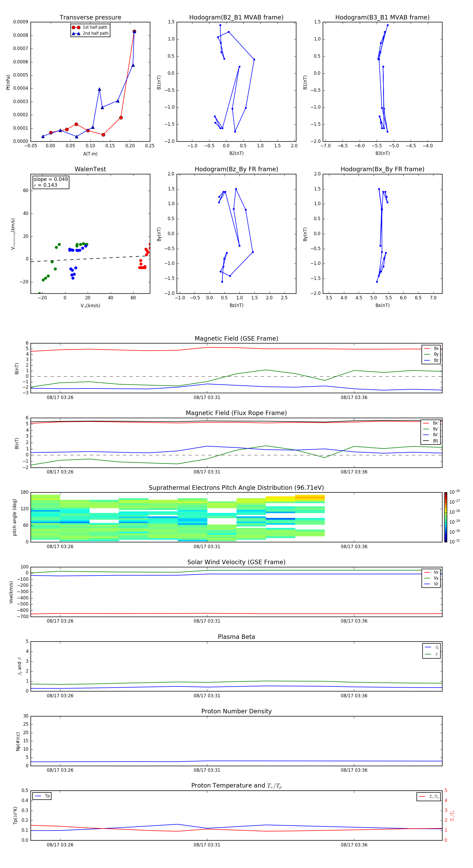Click the 'pitch angle (deg)' axis label
This screenshot has width=473, height=868.
pyautogui.click(x=14, y=517)
